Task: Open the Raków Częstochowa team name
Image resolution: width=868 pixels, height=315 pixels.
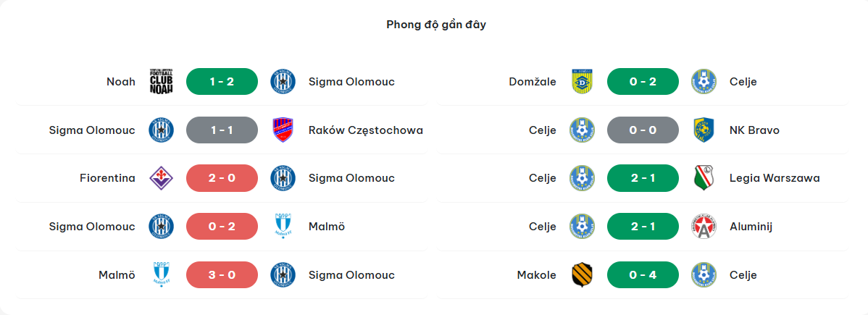Action: 365,130
